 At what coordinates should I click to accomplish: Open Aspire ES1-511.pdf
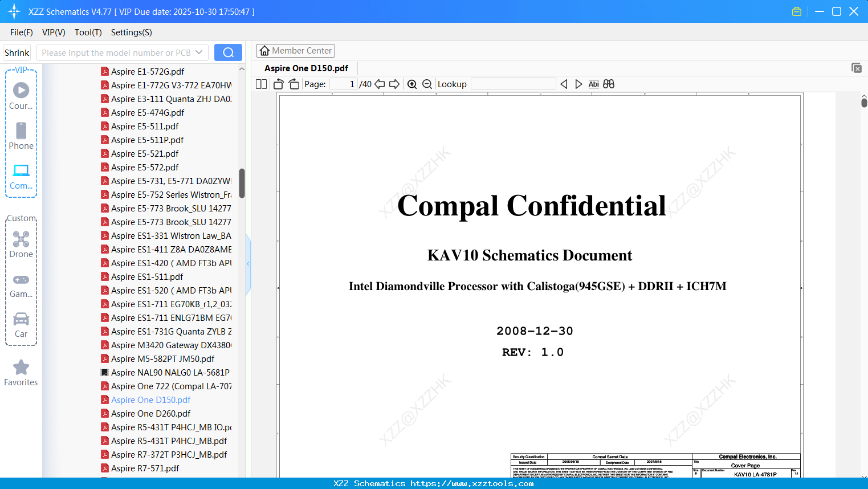coord(147,276)
